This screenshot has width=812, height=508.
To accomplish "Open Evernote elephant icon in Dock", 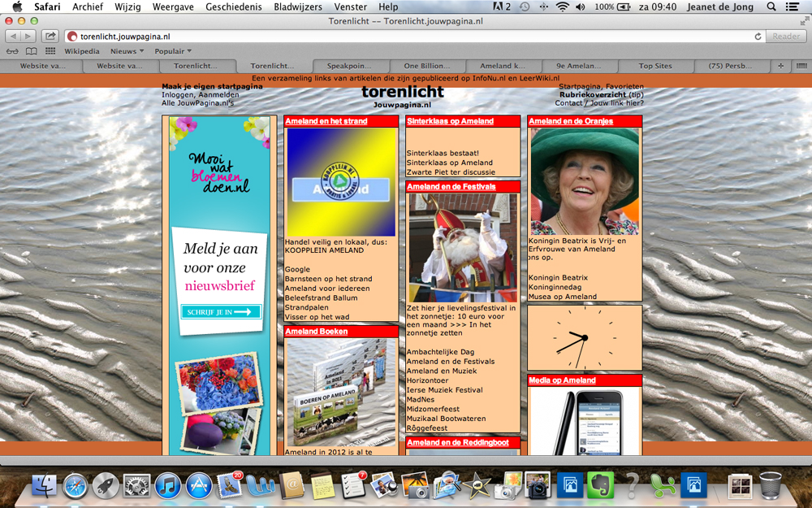I will 600,486.
